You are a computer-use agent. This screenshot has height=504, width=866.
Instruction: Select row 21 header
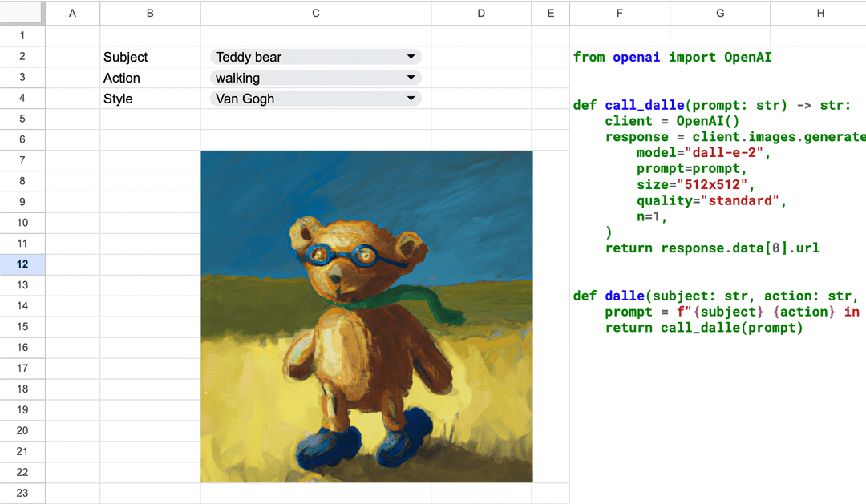click(22, 452)
